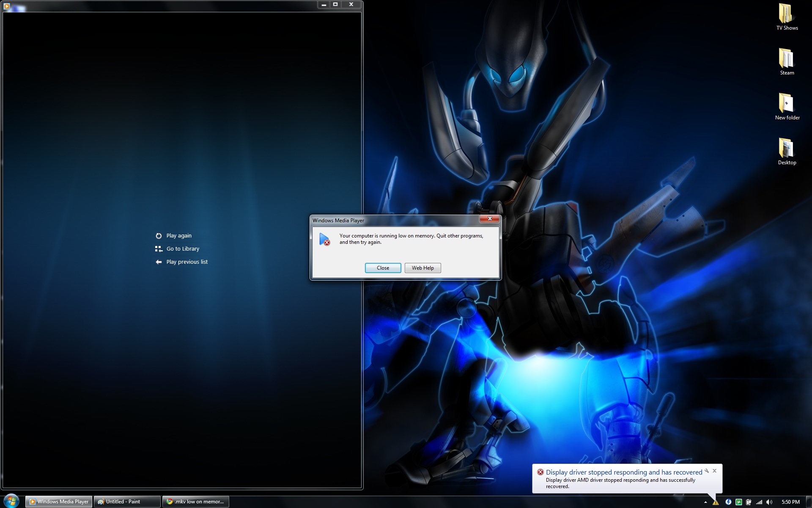
Task: Maximize the Windows Media Player window
Action: (x=335, y=5)
